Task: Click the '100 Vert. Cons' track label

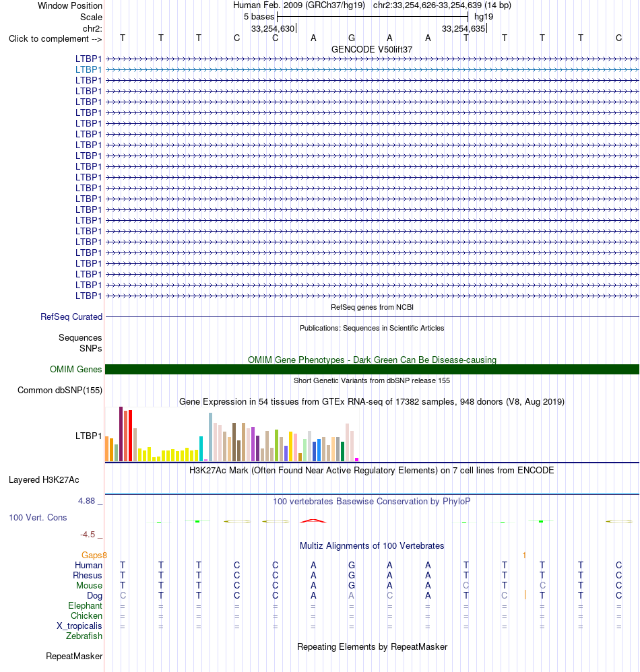Action: coord(38,517)
